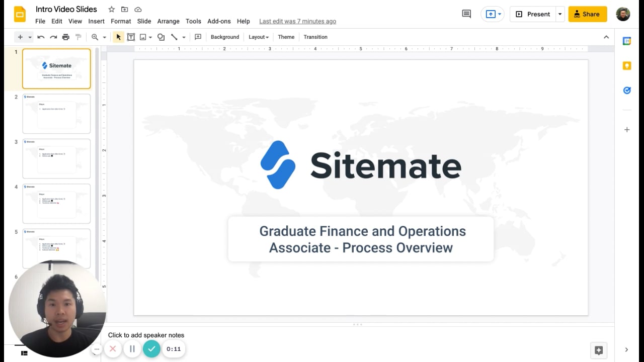Select the Shape tool
Image resolution: width=644 pixels, height=362 pixels.
161,37
